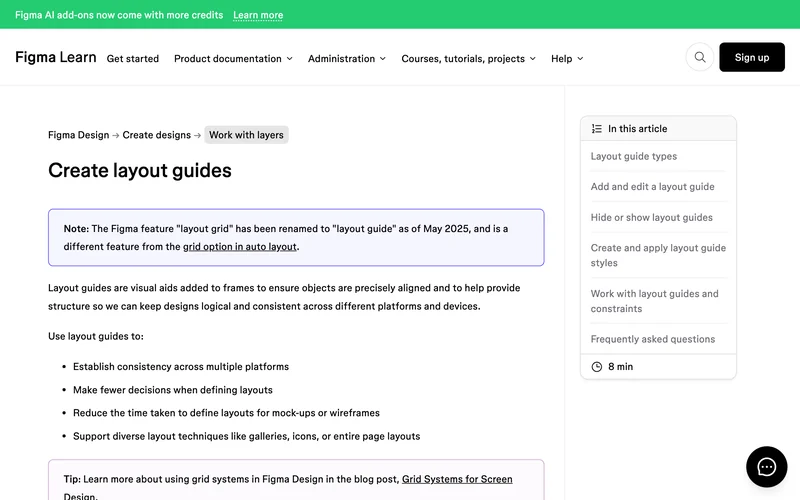Image resolution: width=800 pixels, height=500 pixels.
Task: Jump to Frequently asked questions section
Action: [653, 339]
